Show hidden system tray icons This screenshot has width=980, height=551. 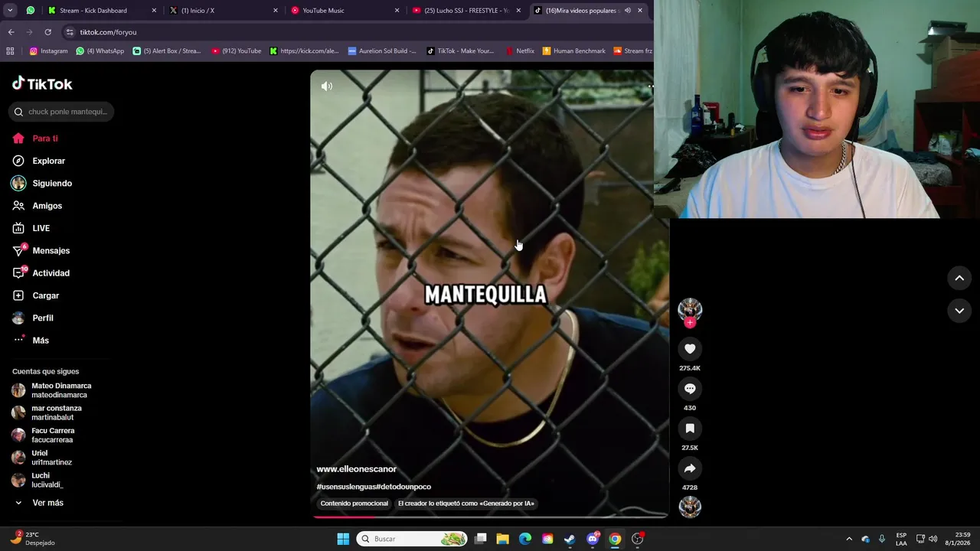point(848,539)
